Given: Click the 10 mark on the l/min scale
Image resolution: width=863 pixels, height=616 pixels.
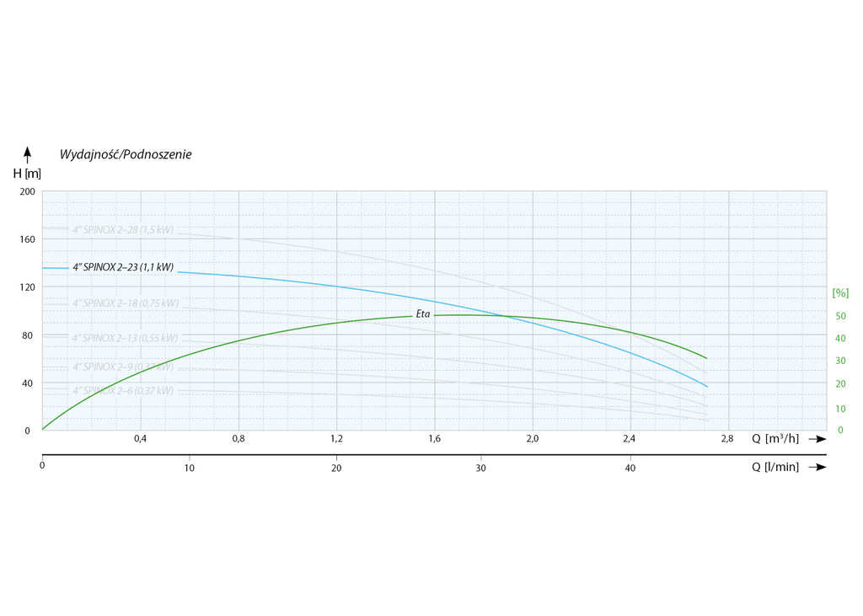Looking at the screenshot, I should pos(190,468).
